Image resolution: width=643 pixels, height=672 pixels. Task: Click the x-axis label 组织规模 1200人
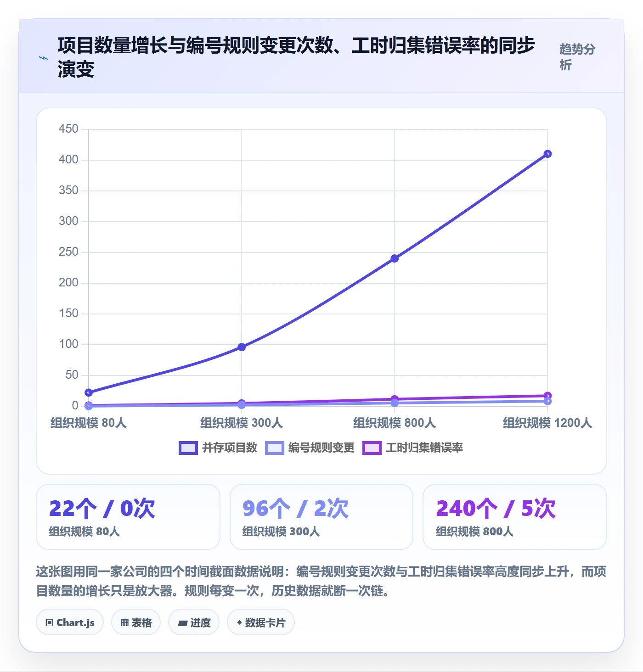tap(547, 423)
